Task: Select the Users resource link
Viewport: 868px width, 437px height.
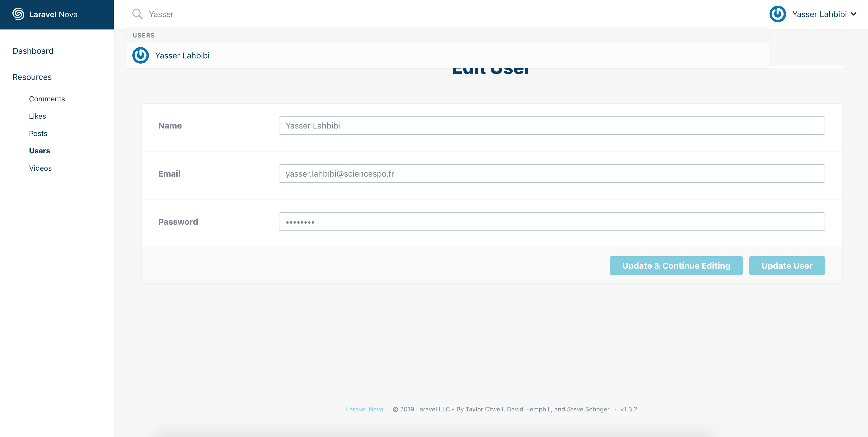Action: (40, 151)
